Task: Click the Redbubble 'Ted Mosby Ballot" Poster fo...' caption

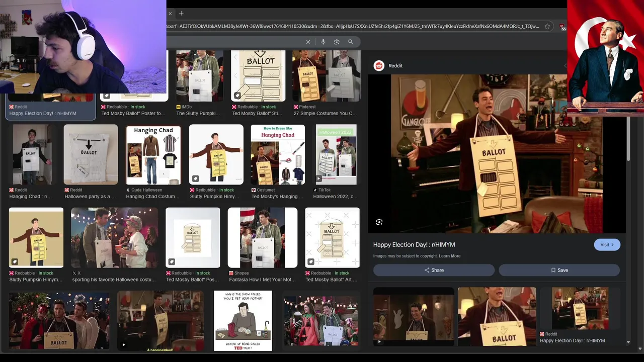Action: tap(133, 114)
